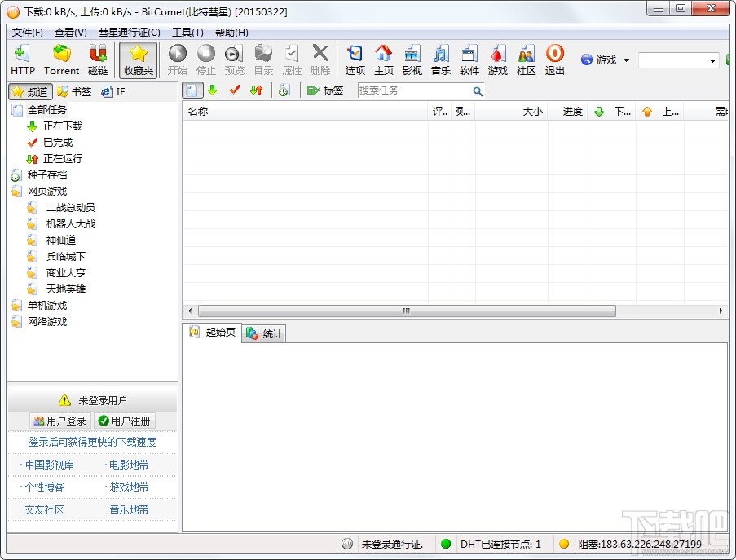Open the 工具(T) menu
The image size is (736, 560).
pos(187,33)
